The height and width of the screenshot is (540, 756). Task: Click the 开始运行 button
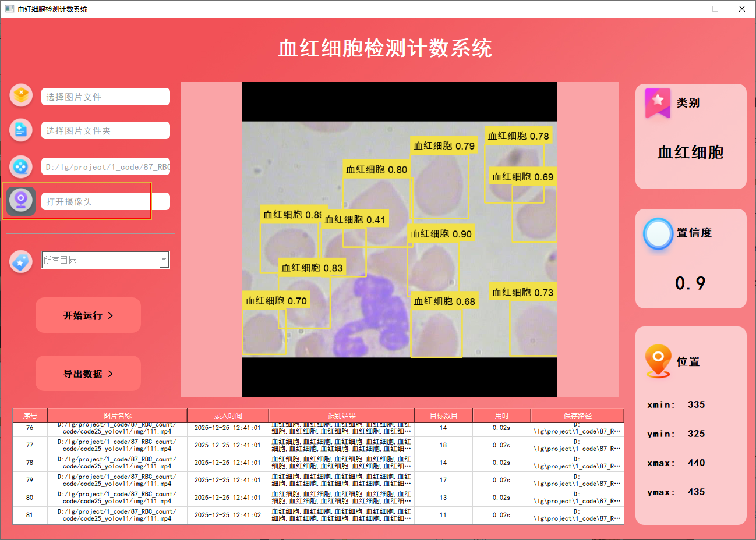88,315
